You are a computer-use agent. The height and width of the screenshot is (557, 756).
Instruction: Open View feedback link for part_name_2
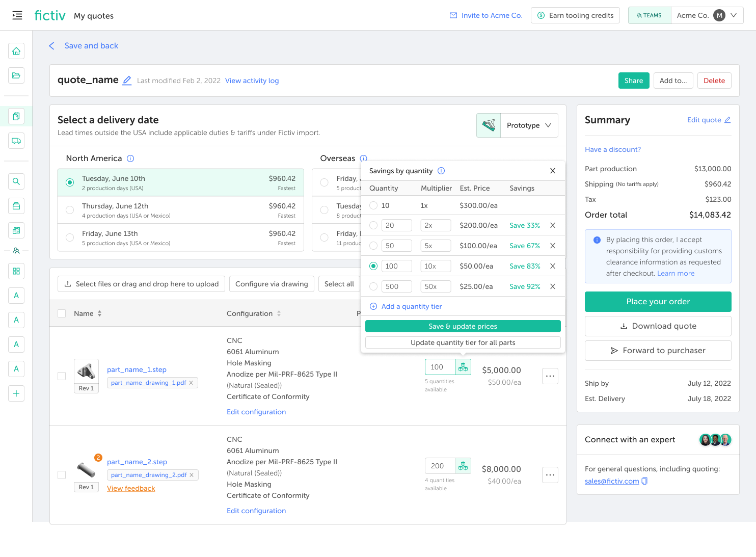click(131, 488)
